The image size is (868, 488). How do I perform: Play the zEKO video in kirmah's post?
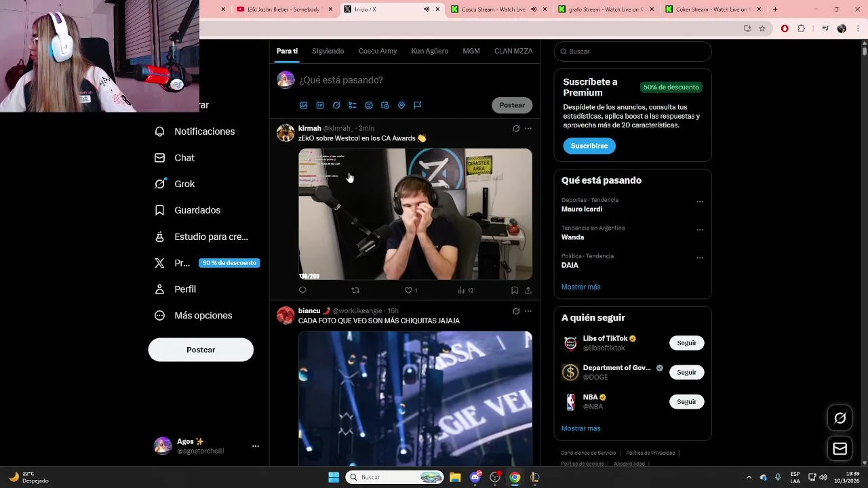pos(415,214)
